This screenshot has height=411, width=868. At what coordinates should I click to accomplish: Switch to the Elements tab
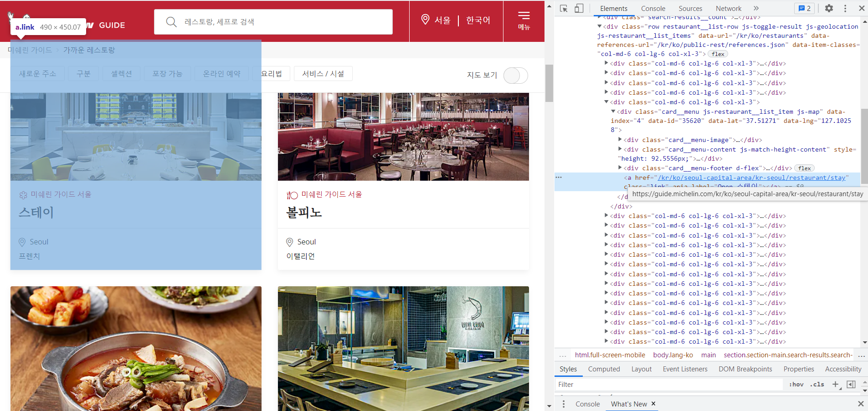point(613,8)
